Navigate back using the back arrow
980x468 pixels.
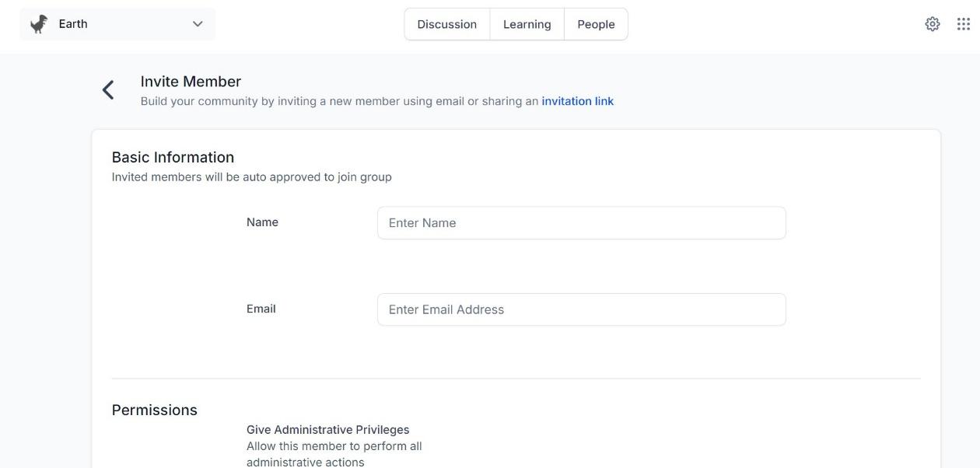tap(108, 89)
